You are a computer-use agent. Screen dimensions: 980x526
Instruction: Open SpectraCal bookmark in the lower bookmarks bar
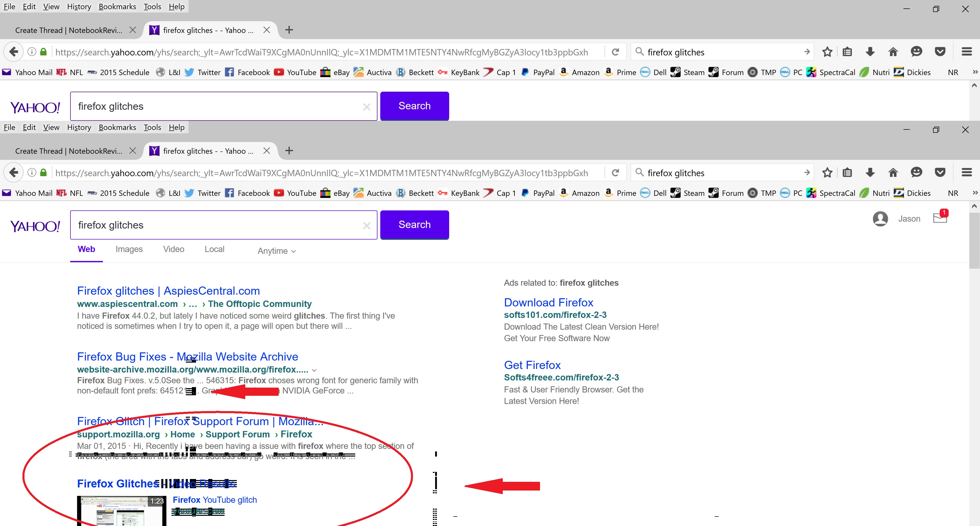click(830, 193)
